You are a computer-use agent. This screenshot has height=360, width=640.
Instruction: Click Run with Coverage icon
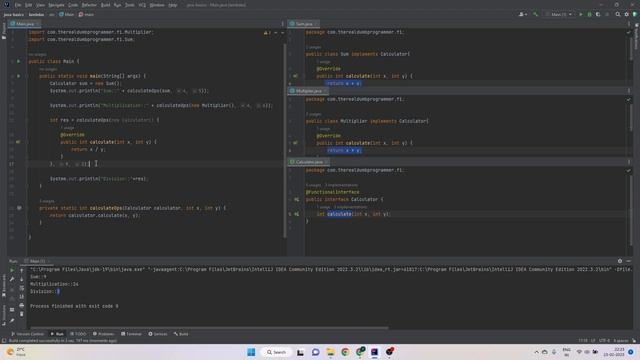pos(598,14)
